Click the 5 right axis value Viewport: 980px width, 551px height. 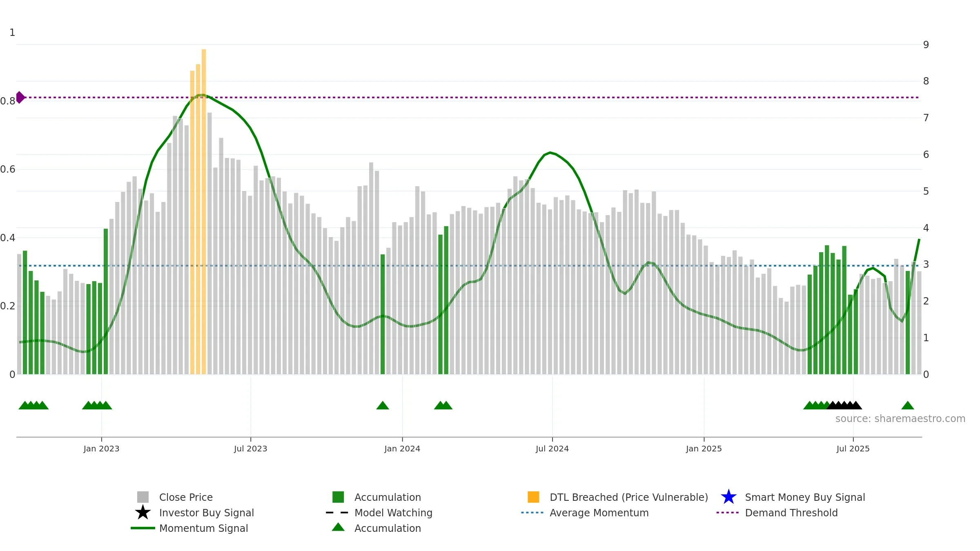click(926, 191)
